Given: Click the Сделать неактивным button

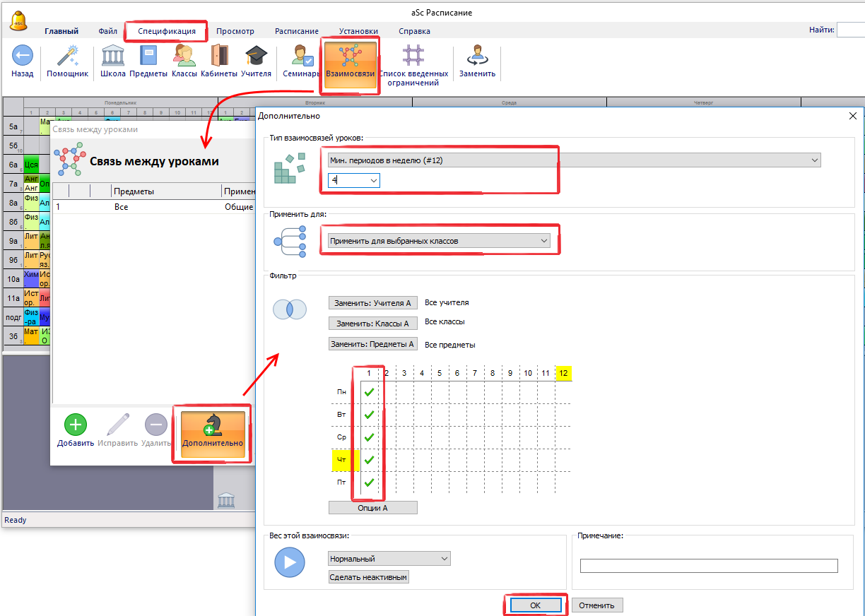Looking at the screenshot, I should 369,577.
